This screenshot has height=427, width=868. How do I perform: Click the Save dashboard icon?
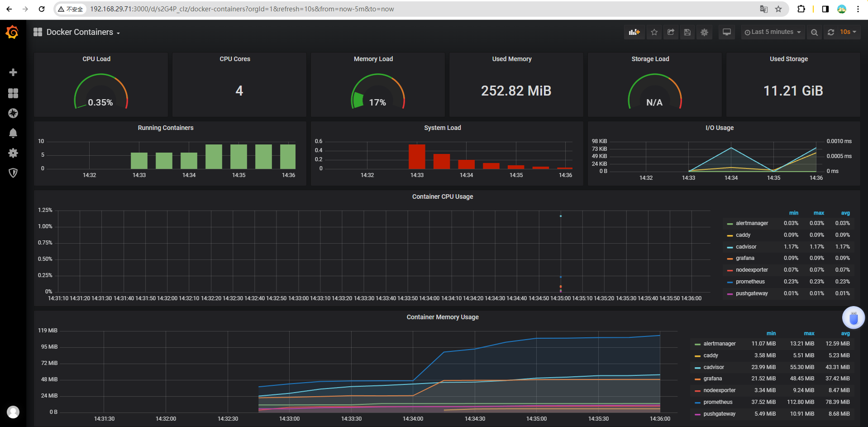687,32
